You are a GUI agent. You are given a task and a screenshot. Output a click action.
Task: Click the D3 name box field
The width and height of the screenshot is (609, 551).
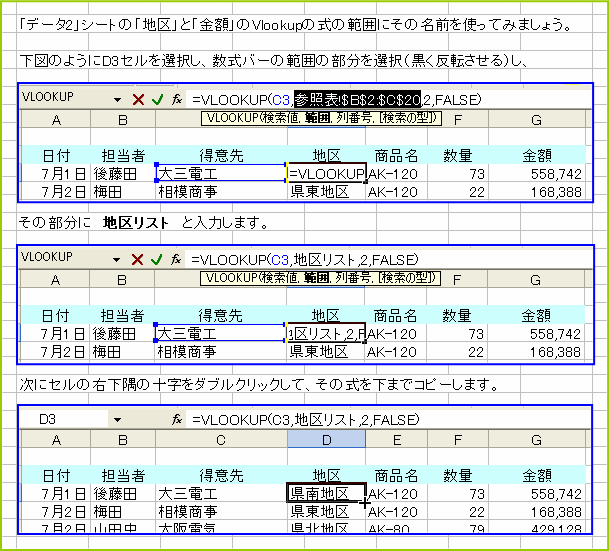(64, 419)
